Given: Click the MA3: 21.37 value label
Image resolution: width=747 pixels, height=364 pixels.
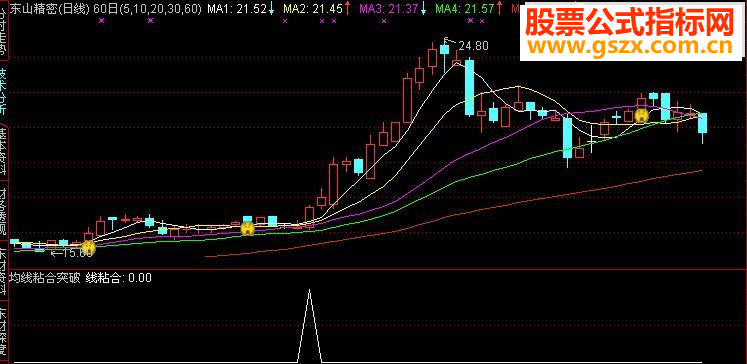Looking at the screenshot, I should [389, 9].
